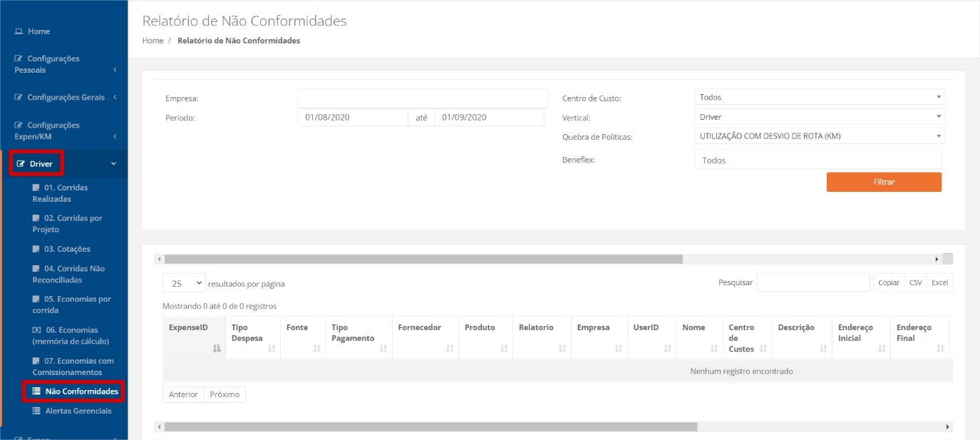The height and width of the screenshot is (440, 980).
Task: Click sort icon in Tipo Pagamento column
Action: click(383, 349)
